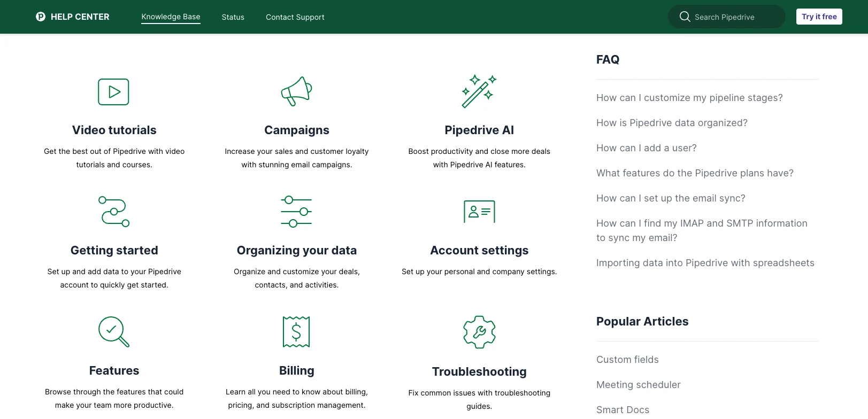Open the Features magnifier checkmark icon
The image size is (868, 419).
[114, 332]
